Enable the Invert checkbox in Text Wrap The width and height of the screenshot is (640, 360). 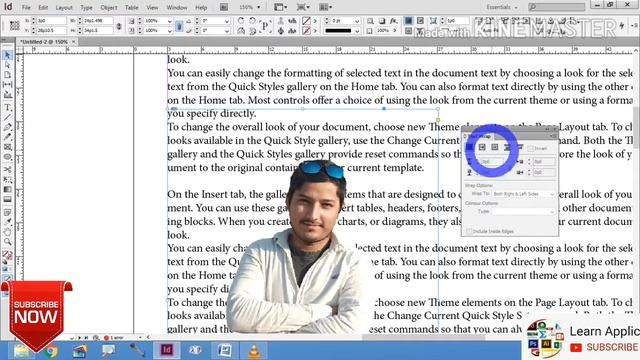[x=530, y=149]
